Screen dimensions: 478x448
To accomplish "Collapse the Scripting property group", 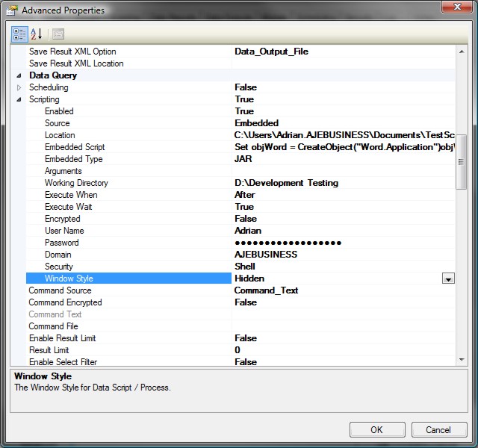I will [19, 99].
